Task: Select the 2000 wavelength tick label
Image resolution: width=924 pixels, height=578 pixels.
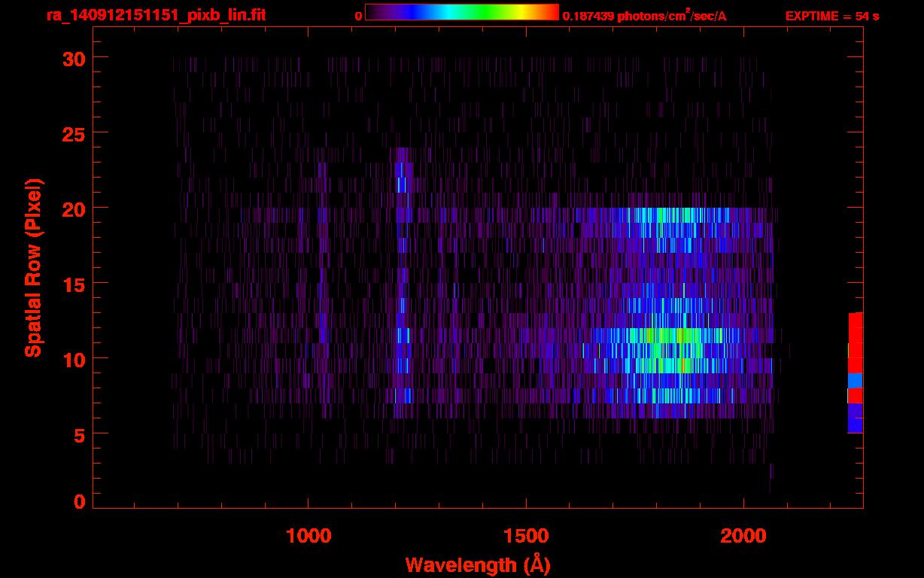Action: [743, 536]
